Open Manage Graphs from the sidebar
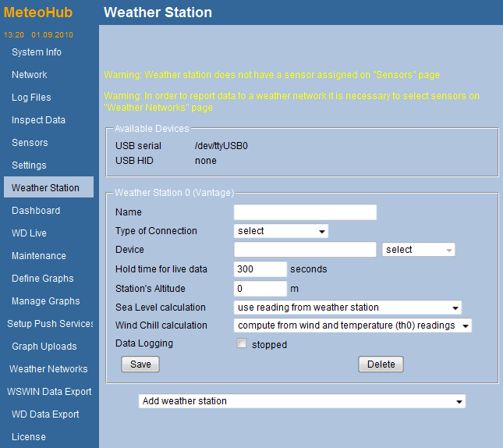The height and width of the screenshot is (448, 503). click(46, 301)
